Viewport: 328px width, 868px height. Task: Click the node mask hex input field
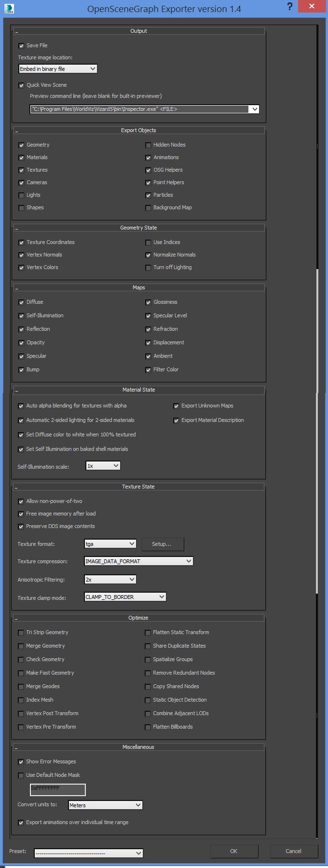(58, 790)
